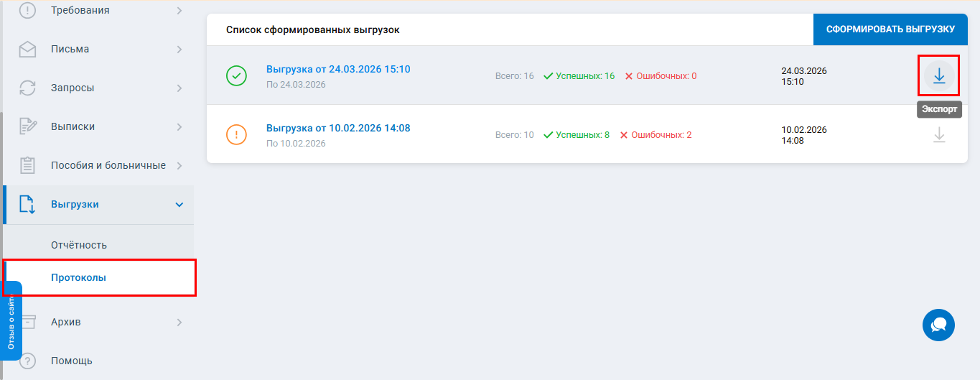Click the refresh arrows icon for Запросы

pos(27,88)
